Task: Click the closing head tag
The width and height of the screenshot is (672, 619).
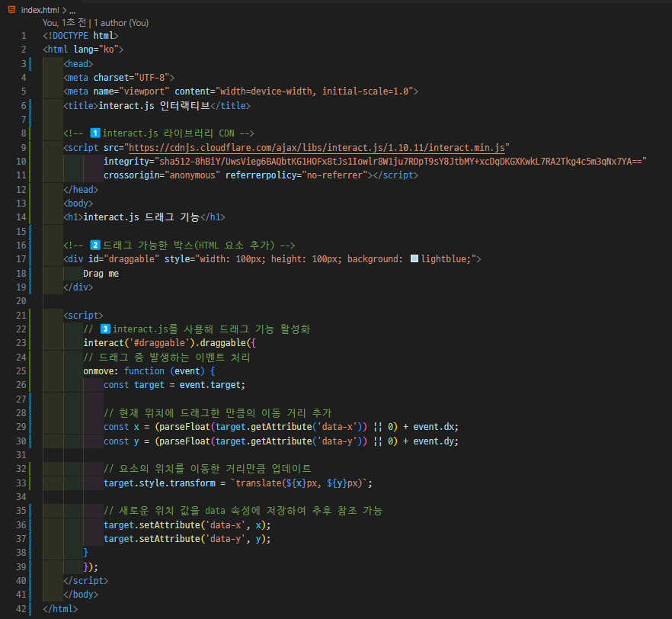Action: click(81, 190)
